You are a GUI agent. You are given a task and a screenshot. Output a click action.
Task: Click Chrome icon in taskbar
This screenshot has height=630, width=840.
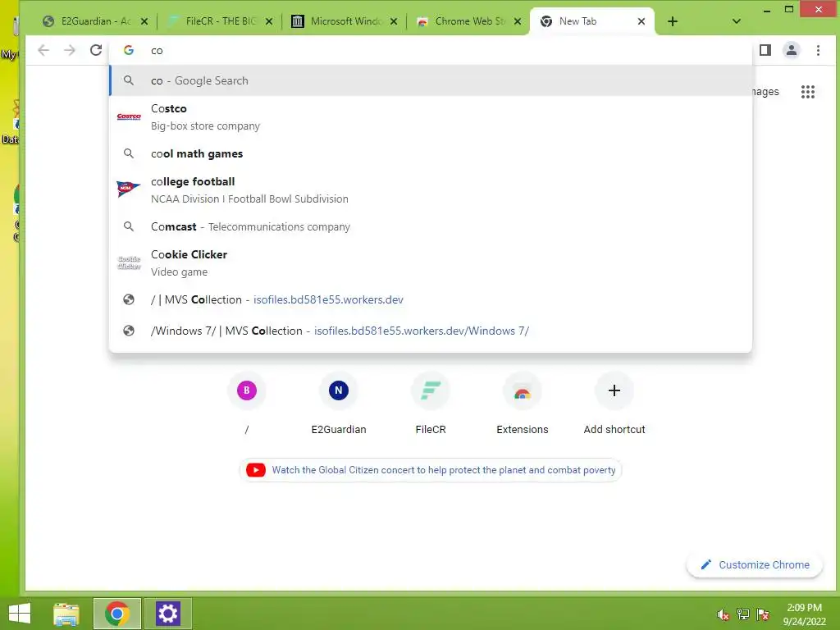[116, 614]
